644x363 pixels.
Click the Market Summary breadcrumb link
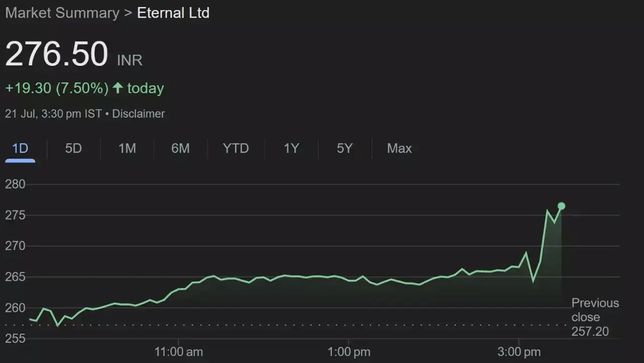click(x=62, y=13)
